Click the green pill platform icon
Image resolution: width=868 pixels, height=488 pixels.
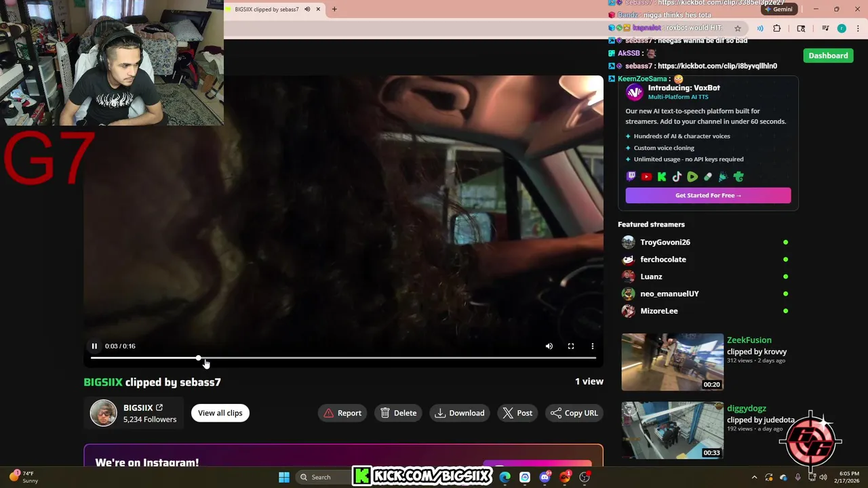point(708,177)
